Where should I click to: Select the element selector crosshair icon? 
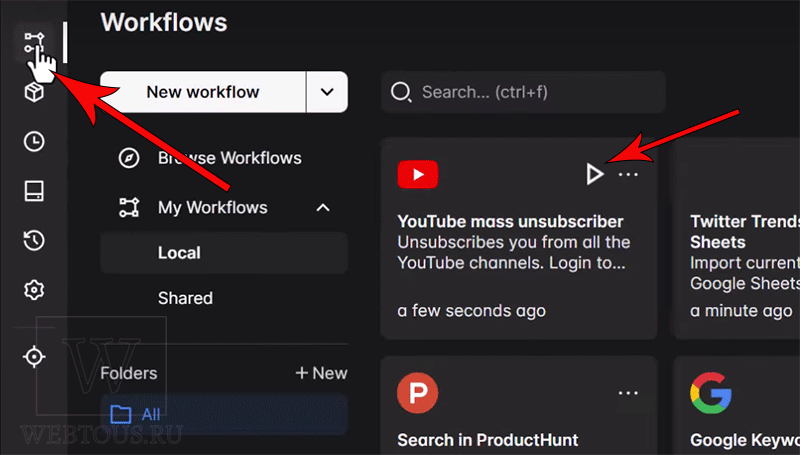pos(34,357)
